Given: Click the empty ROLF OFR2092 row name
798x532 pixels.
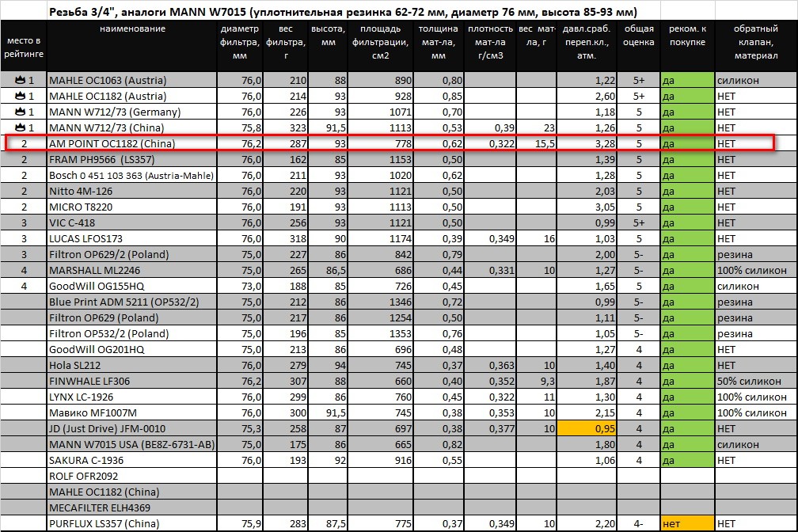Looking at the screenshot, I should coord(131,476).
